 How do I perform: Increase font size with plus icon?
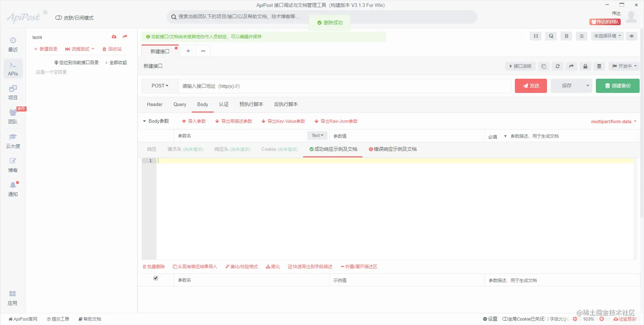[x=601, y=319]
